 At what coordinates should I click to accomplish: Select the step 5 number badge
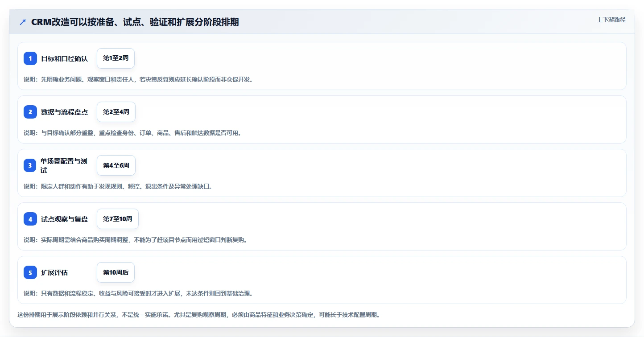pyautogui.click(x=30, y=272)
